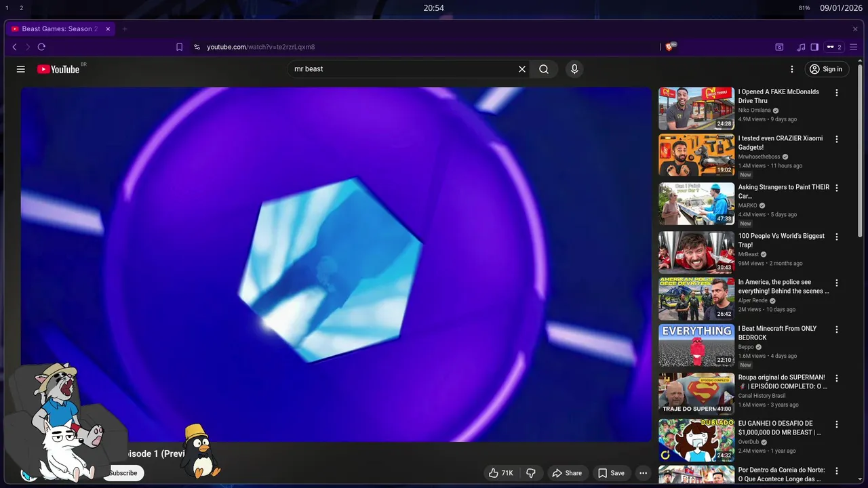
Task: Start voice search with the microphone
Action: [574, 69]
